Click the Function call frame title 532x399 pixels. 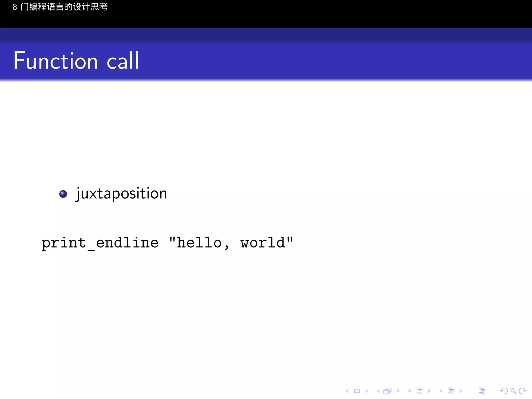(x=76, y=61)
